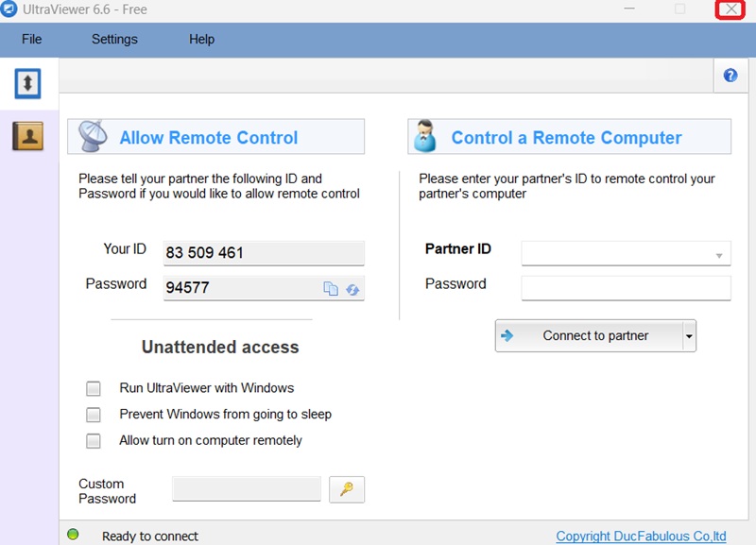756x545 pixels.
Task: Open the Connect to partner dropdown arrow
Action: click(689, 336)
